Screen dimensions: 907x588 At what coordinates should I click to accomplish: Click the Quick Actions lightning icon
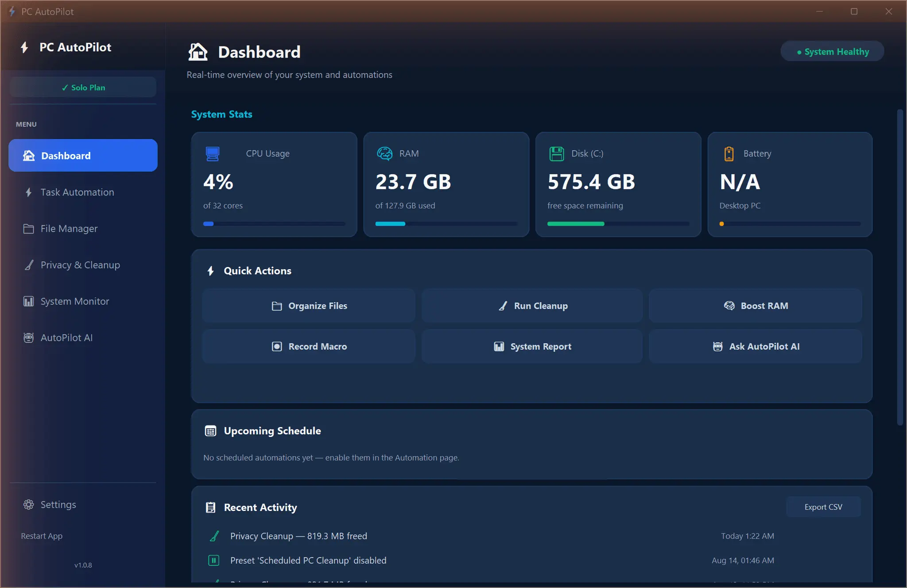[x=211, y=271]
